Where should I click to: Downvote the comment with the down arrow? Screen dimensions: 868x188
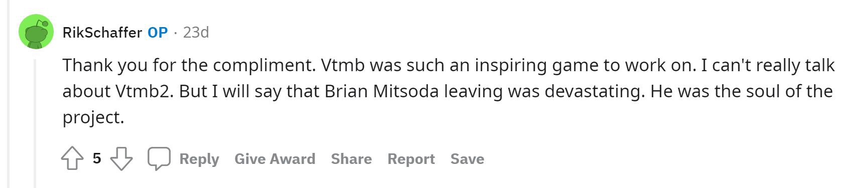tap(121, 159)
